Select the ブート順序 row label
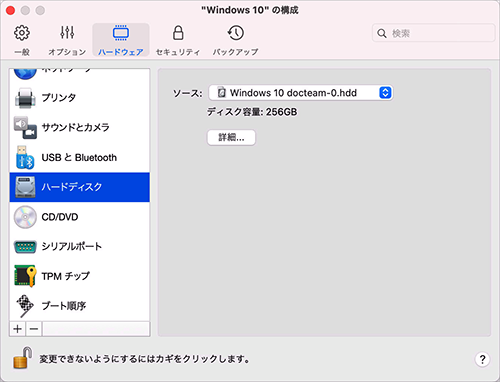The width and height of the screenshot is (500, 382). pos(64,306)
